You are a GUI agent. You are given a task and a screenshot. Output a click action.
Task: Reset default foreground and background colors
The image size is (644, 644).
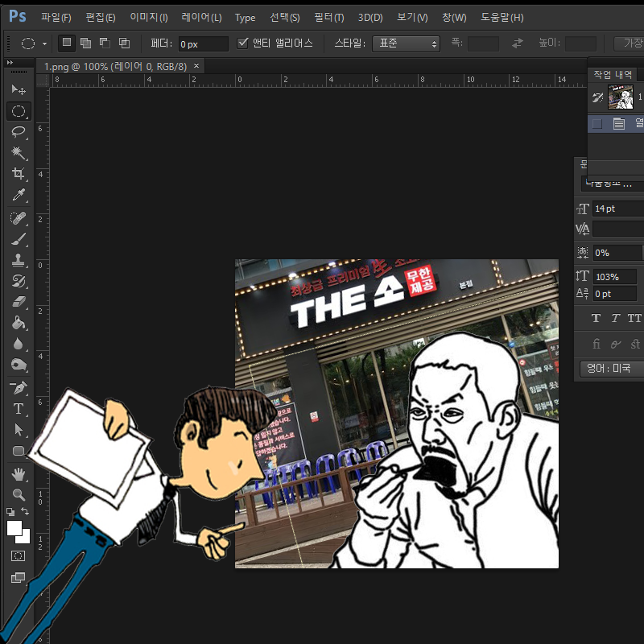point(10,512)
